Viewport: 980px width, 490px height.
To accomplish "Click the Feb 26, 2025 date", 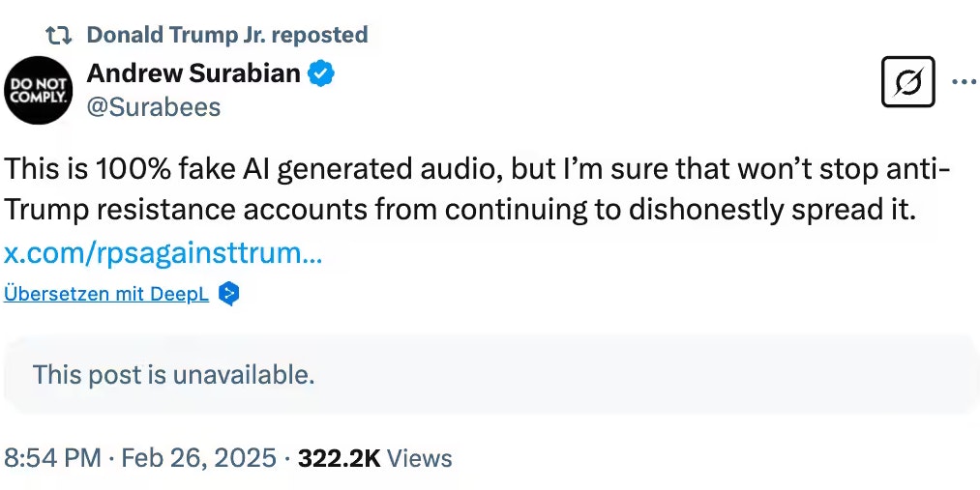I will (x=196, y=457).
